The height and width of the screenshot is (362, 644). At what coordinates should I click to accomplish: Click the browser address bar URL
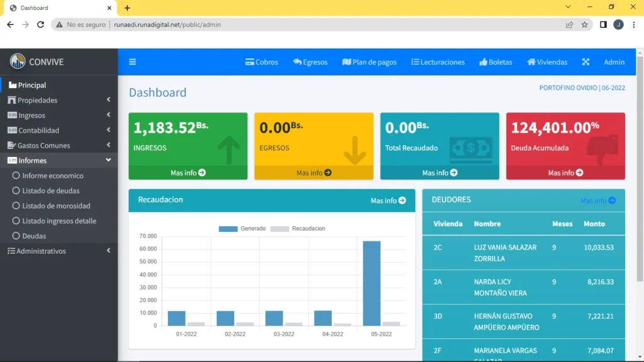tap(167, 25)
